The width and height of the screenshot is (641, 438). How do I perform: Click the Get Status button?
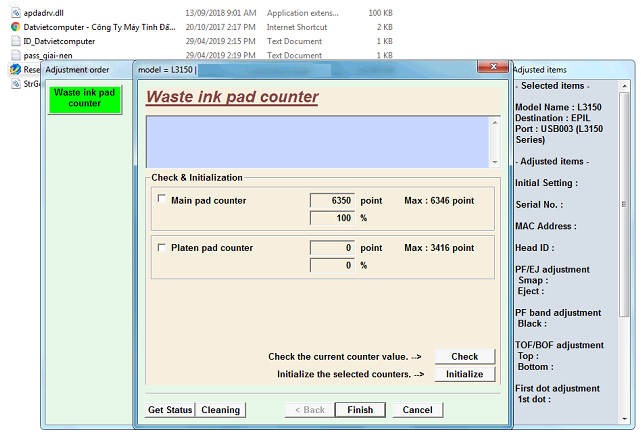click(x=170, y=410)
